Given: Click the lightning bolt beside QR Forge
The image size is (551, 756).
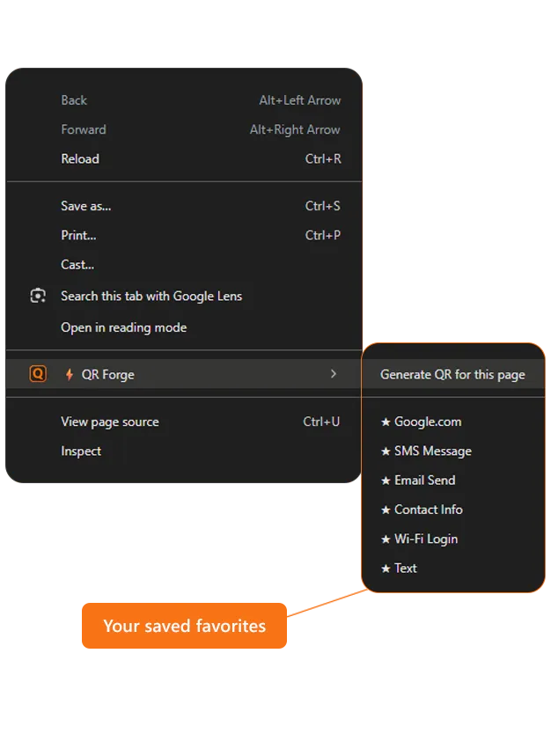Looking at the screenshot, I should [x=70, y=374].
